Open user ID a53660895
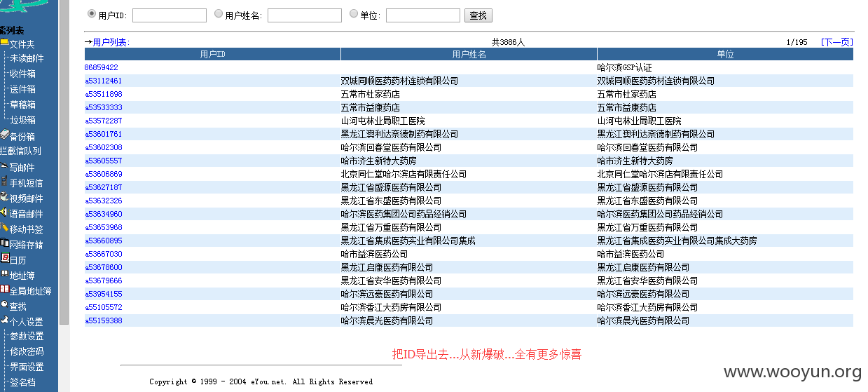Image resolution: width=868 pixels, height=392 pixels. 104,241
